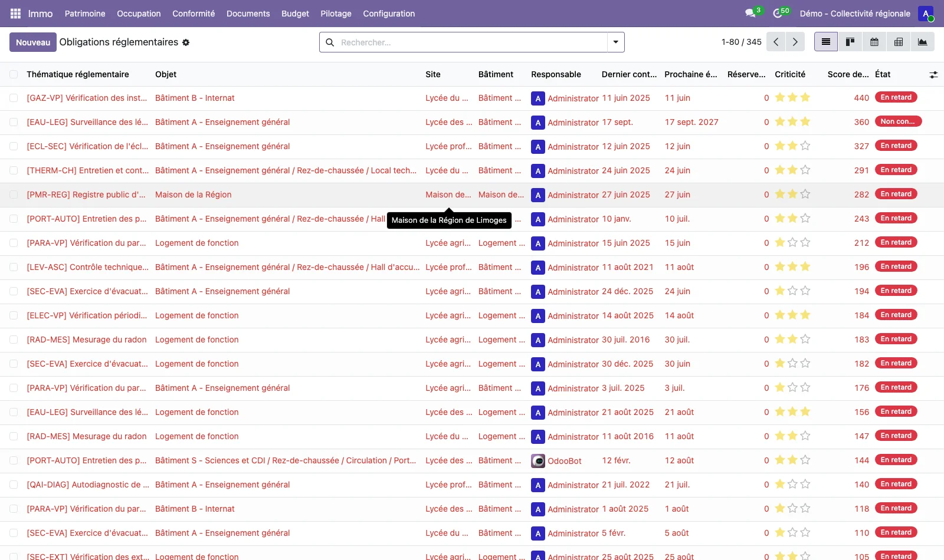Screen dimensions: 944x560
Task: Open the optional columns adjuster icon
Action: pyautogui.click(x=933, y=75)
